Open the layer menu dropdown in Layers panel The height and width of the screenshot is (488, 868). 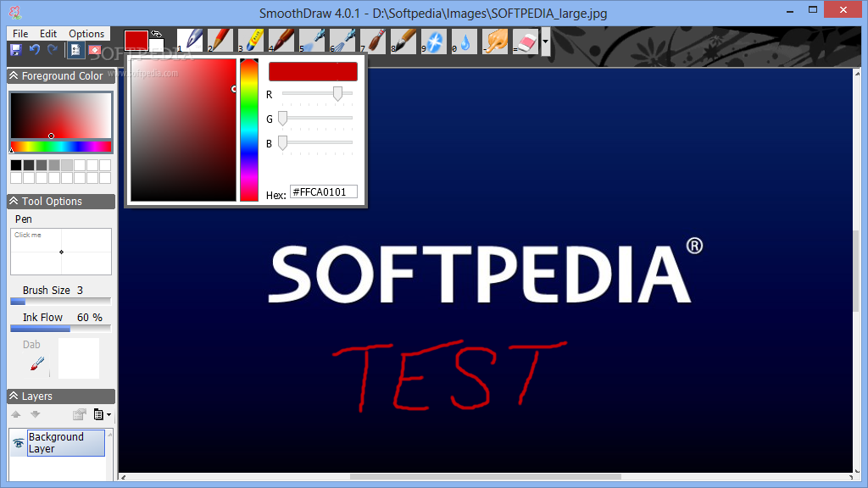pyautogui.click(x=102, y=414)
